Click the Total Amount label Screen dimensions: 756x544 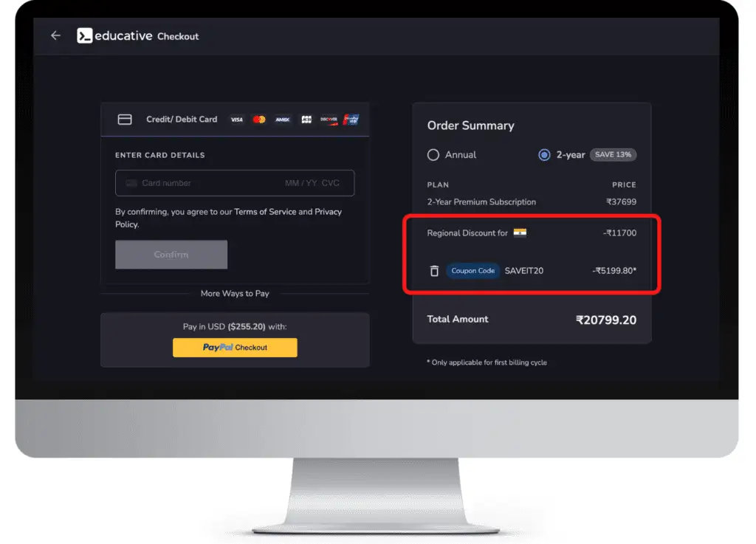(x=458, y=319)
